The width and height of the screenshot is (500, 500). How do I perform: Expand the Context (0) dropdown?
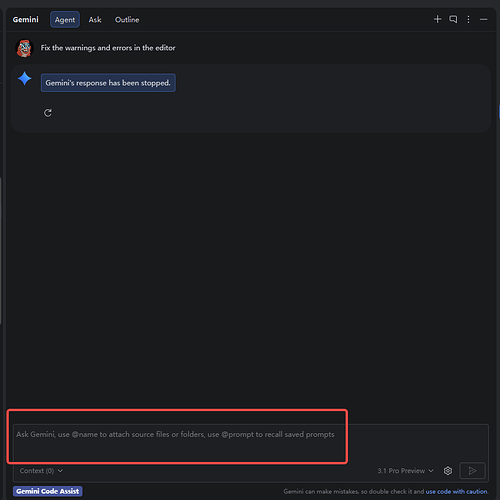(41, 471)
